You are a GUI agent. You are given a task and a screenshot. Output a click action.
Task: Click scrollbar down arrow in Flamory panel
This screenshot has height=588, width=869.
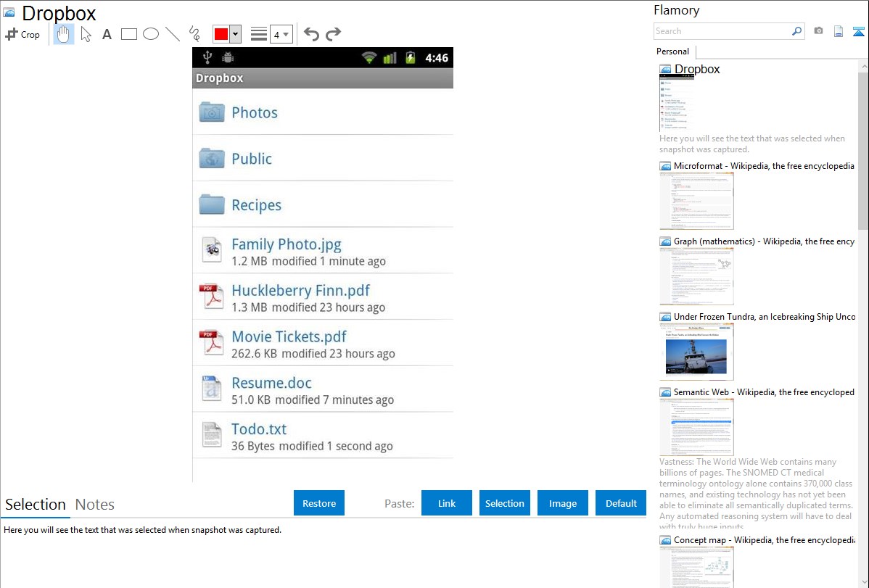coord(863,582)
